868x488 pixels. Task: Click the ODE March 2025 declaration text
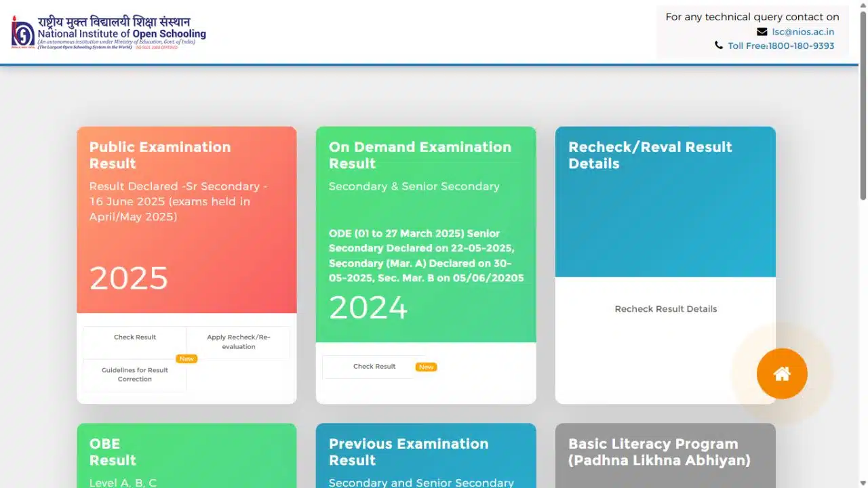(427, 256)
